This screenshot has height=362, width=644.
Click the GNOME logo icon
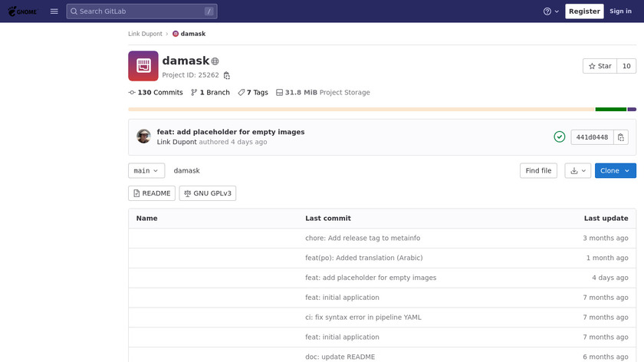(x=22, y=12)
